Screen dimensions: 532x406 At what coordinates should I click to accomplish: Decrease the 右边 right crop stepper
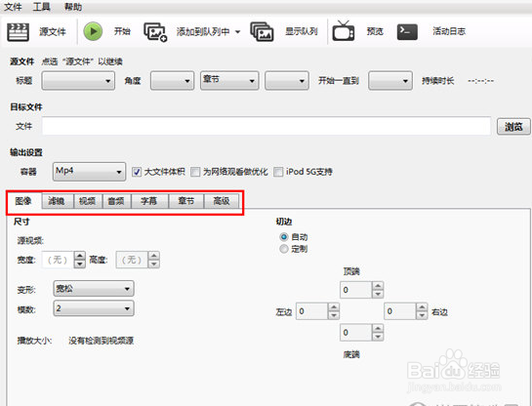tap(422, 315)
